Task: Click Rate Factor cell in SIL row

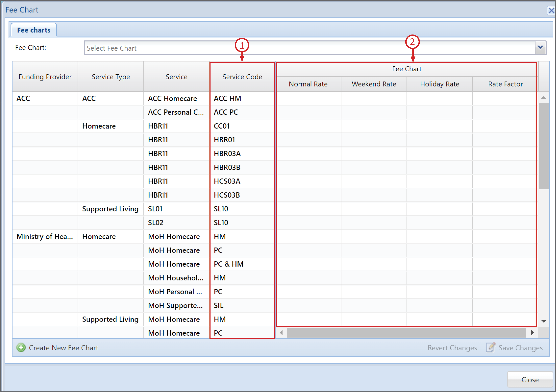Action: (x=505, y=305)
